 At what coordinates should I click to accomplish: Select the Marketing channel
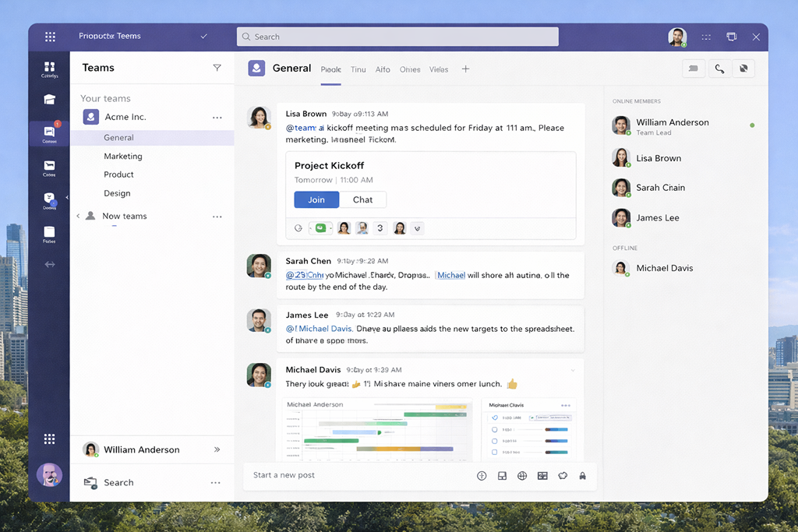pyautogui.click(x=123, y=157)
